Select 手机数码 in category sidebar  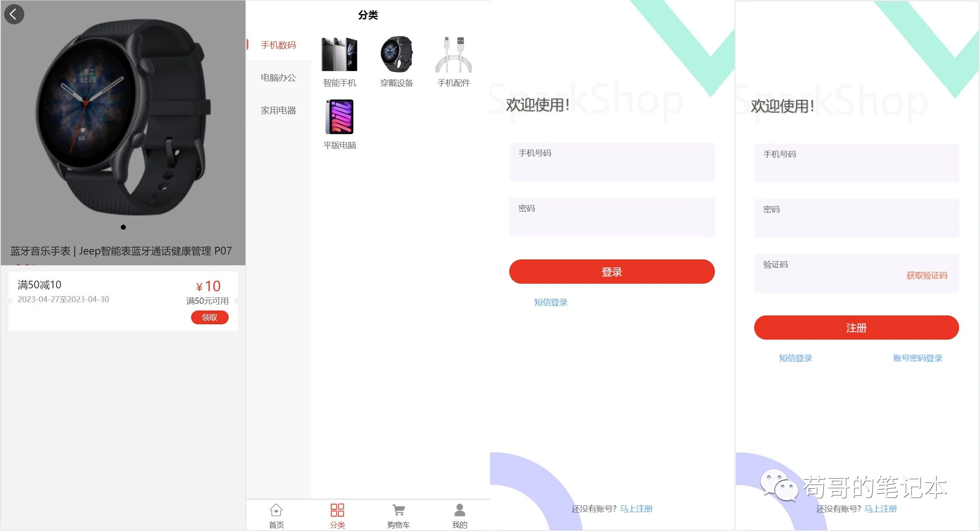pyautogui.click(x=278, y=45)
